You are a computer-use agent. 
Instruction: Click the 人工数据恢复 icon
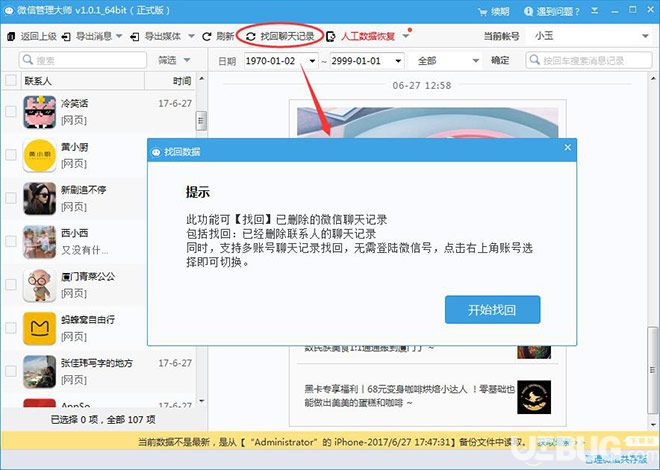point(331,37)
